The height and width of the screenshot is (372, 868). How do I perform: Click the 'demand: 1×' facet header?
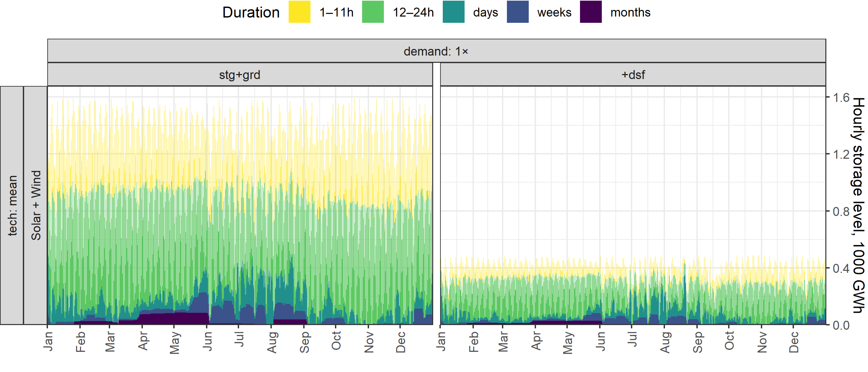pyautogui.click(x=436, y=51)
